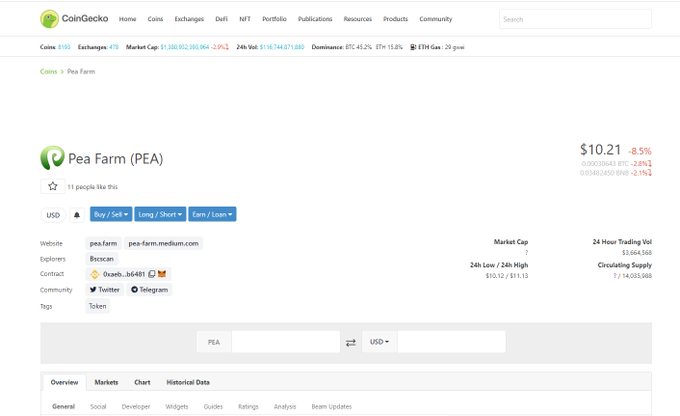Select the Social sub-tab
Image resolution: width=680 pixels, height=416 pixels.
point(98,407)
